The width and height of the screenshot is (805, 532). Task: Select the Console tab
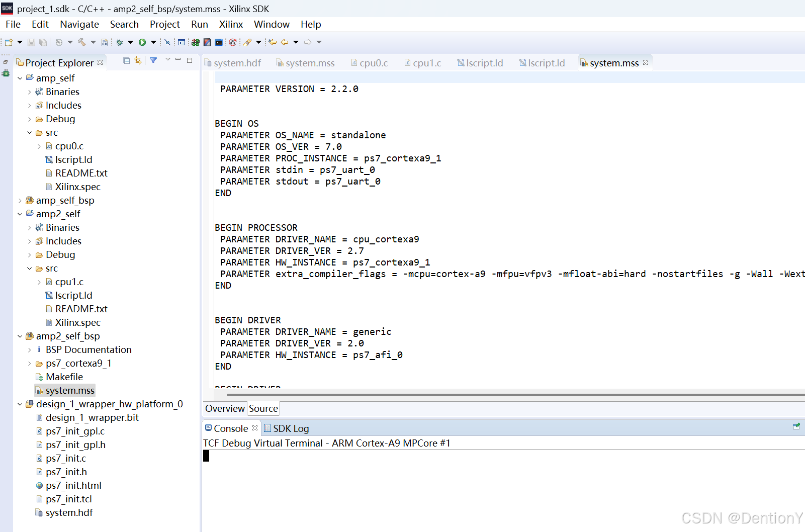tap(231, 428)
